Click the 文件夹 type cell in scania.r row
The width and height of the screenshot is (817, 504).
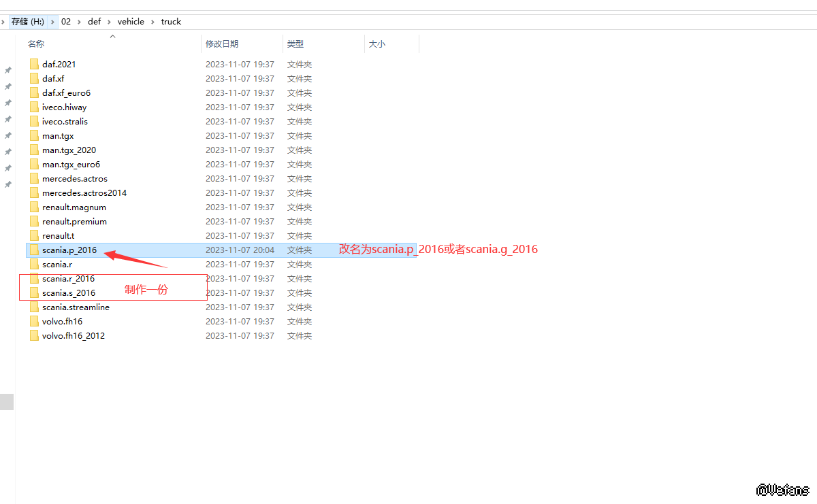300,264
